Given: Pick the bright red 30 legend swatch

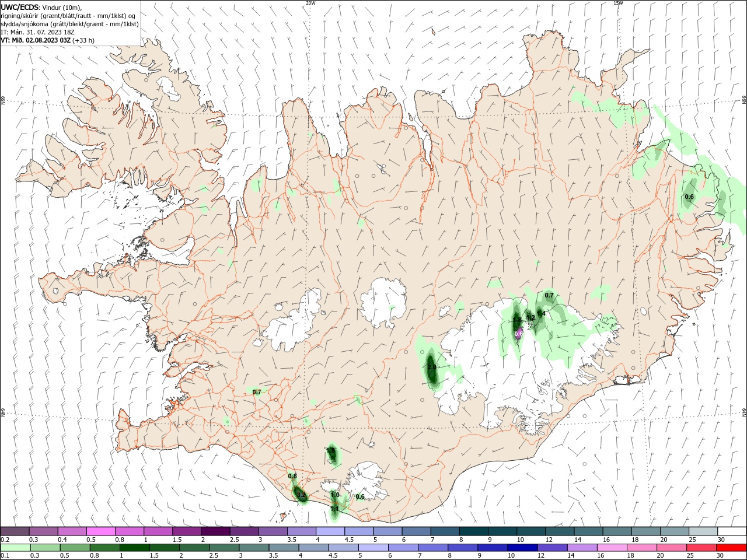Looking at the screenshot, I should (x=731, y=548).
